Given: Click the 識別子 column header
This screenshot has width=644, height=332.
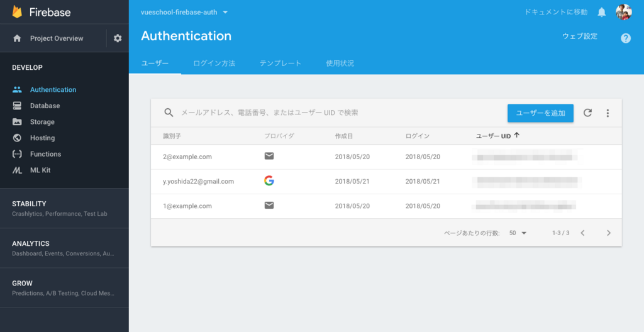Looking at the screenshot, I should [x=172, y=136].
